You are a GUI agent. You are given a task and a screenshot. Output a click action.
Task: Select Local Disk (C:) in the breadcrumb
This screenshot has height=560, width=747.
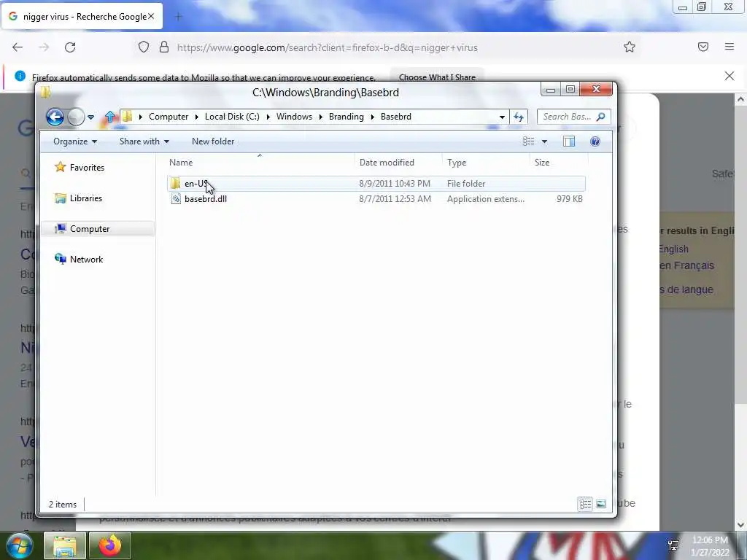point(232,117)
